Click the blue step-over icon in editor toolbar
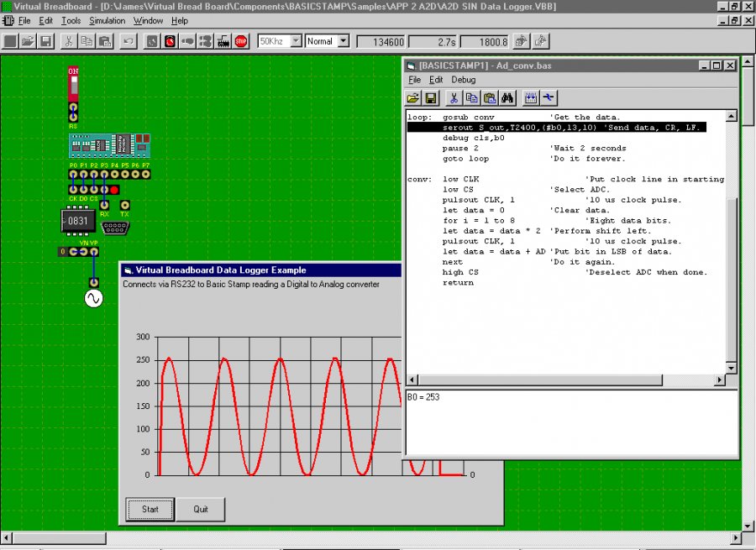 click(549, 98)
